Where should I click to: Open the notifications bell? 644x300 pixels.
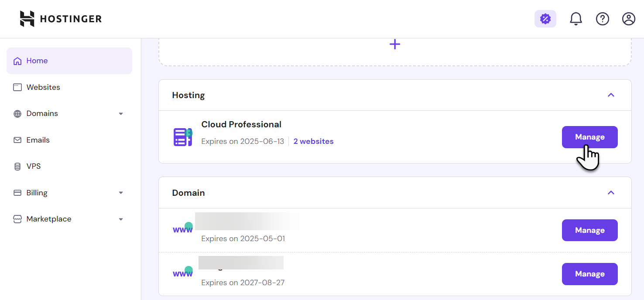click(x=576, y=19)
